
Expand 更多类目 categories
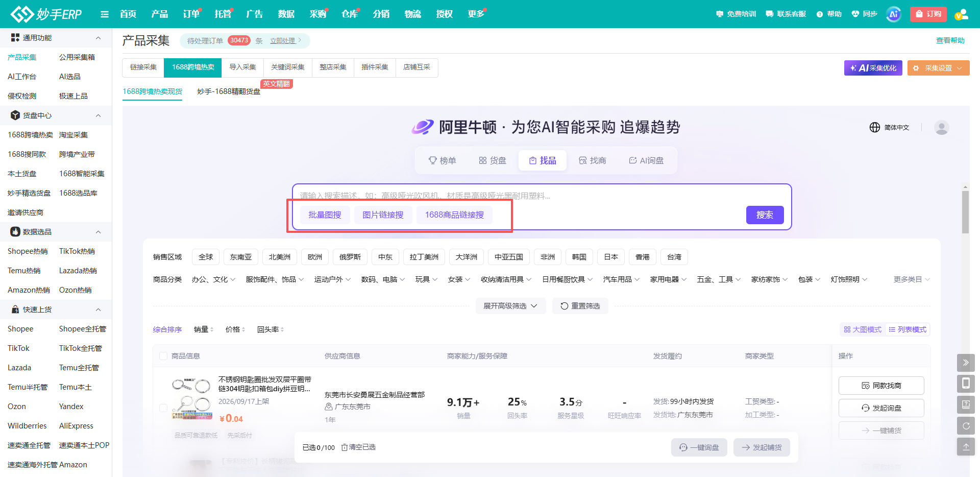[912, 279]
